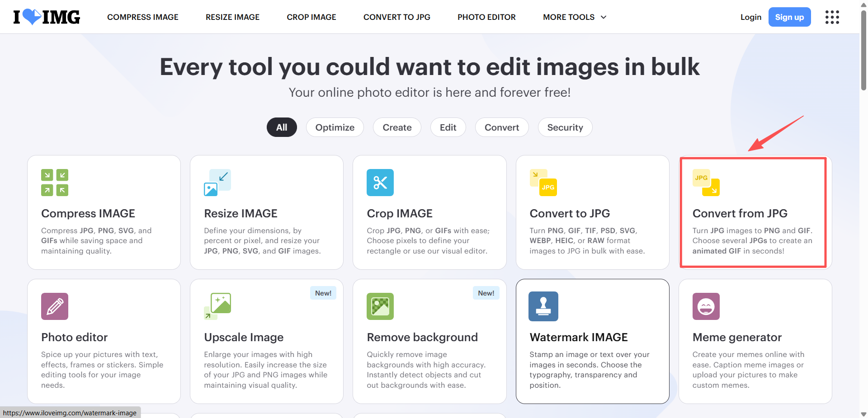Click the Resize IMAGE tool icon
Screen dimensions: 868x418
pos(217,183)
